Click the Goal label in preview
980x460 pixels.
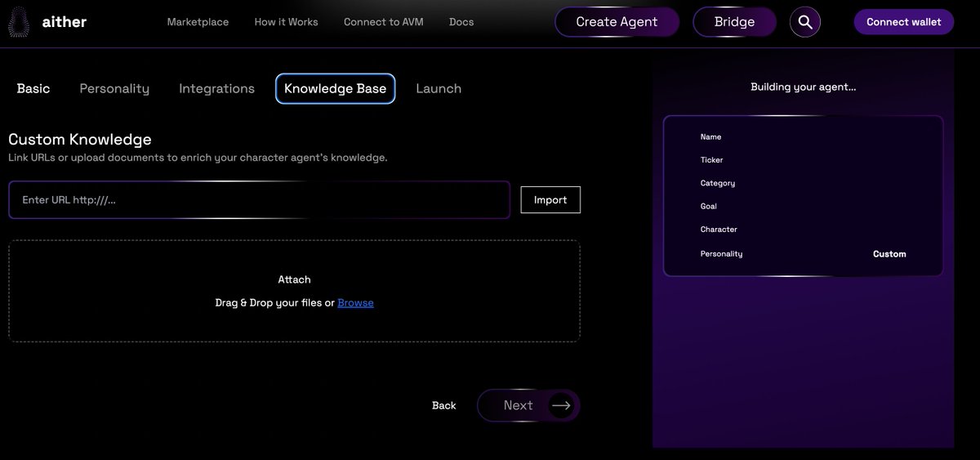coord(708,207)
